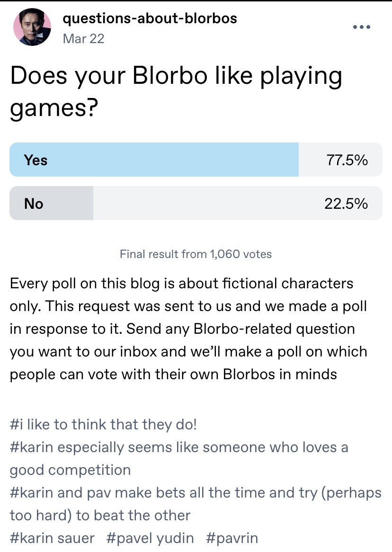Image resolution: width=392 pixels, height=552 pixels.
Task: Click the blue Yes result bar
Action: click(x=154, y=160)
